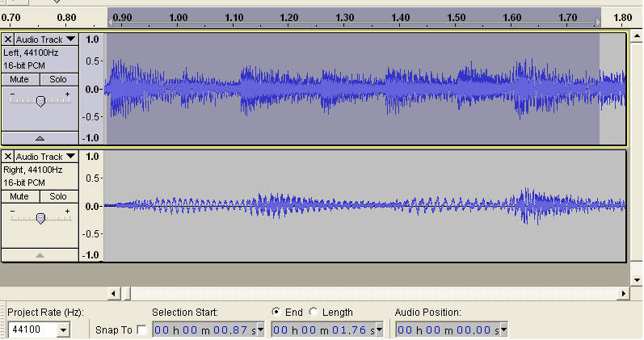Open Right track's Audio Track dropdown menu

[x=46, y=157]
